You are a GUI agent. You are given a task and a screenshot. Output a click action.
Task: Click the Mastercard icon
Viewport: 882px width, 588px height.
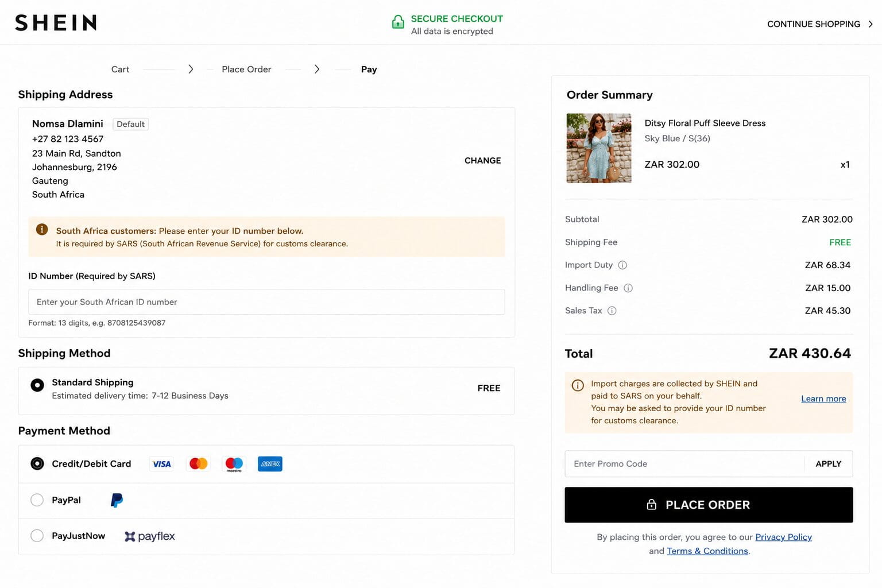[198, 464]
